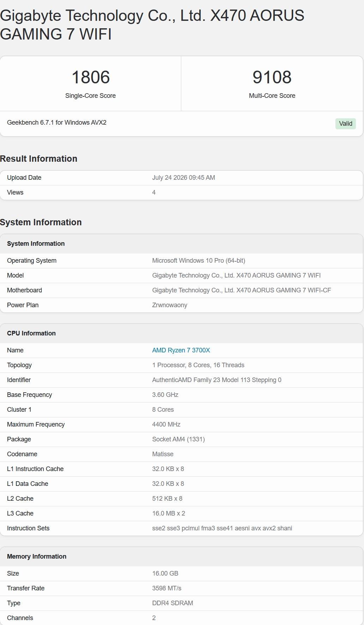Click the Cluster 1 label

19,410
